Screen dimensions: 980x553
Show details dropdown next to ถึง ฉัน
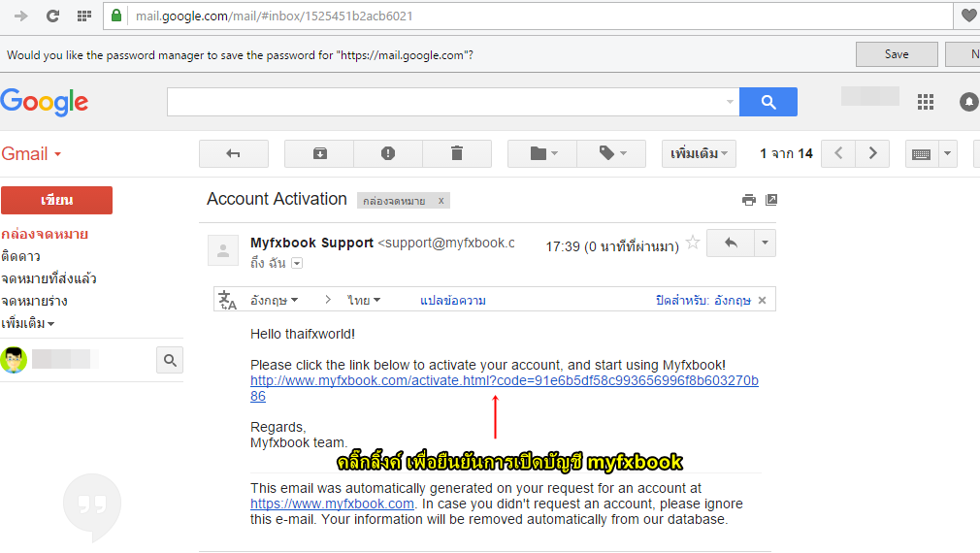297,263
